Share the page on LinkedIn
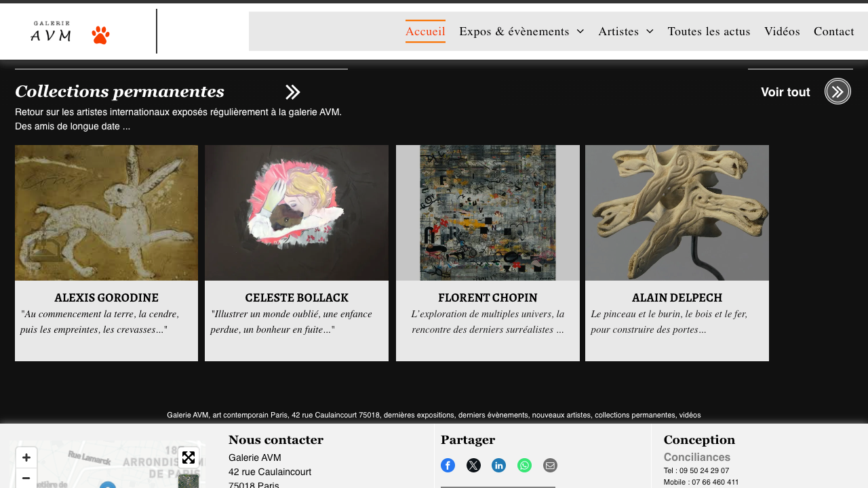Screen dimensions: 868x488 click(x=499, y=466)
